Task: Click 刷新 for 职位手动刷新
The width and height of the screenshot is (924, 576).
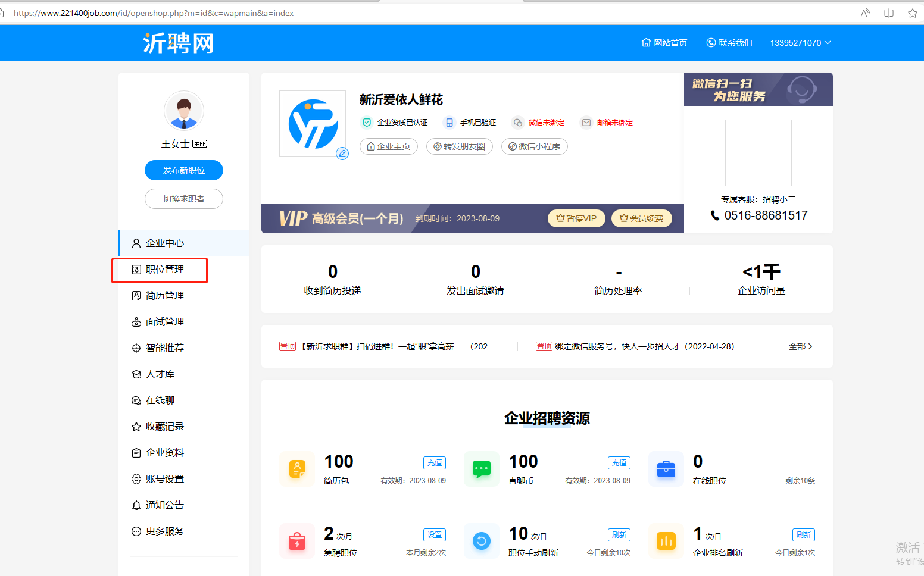Action: pos(619,535)
